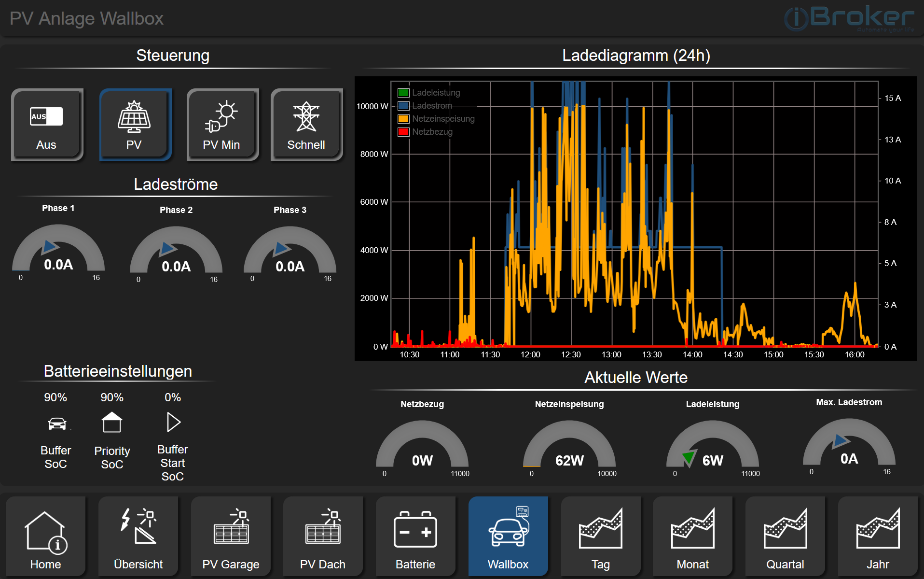This screenshot has height=579, width=924.
Task: Select the PV charging mode
Action: click(135, 125)
